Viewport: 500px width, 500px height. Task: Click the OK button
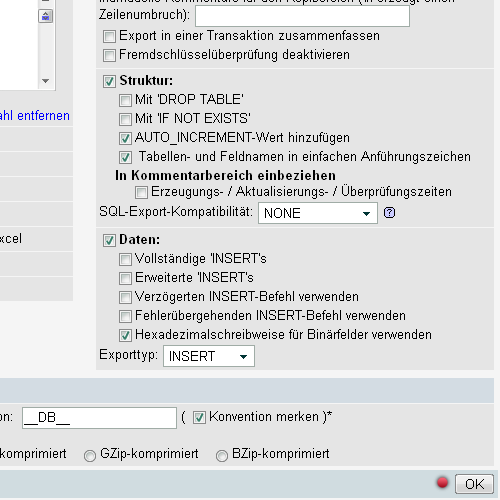474,484
